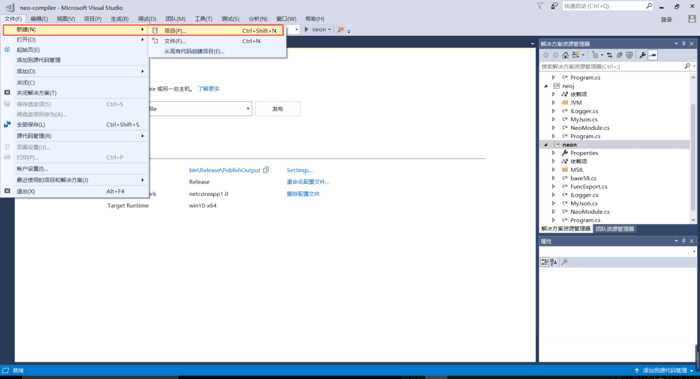Open the neon startup target dropdown arrow
The height and width of the screenshot is (379, 700).
[x=329, y=29]
